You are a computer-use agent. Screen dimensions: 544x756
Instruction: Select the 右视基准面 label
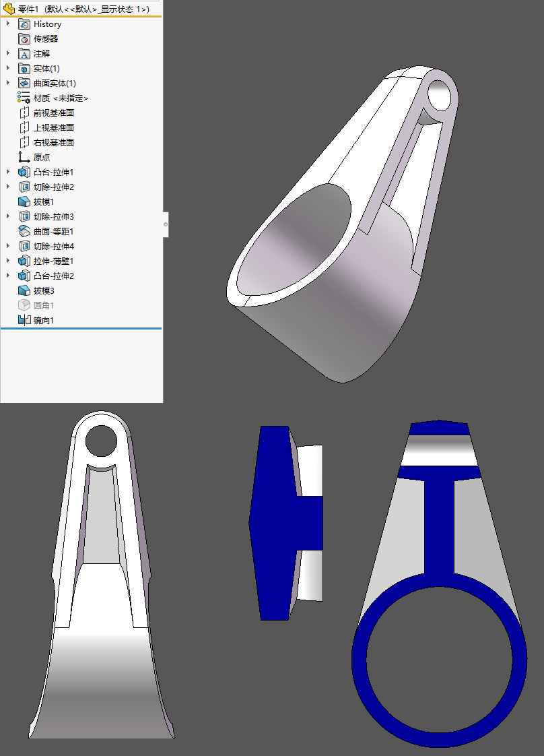(53, 143)
